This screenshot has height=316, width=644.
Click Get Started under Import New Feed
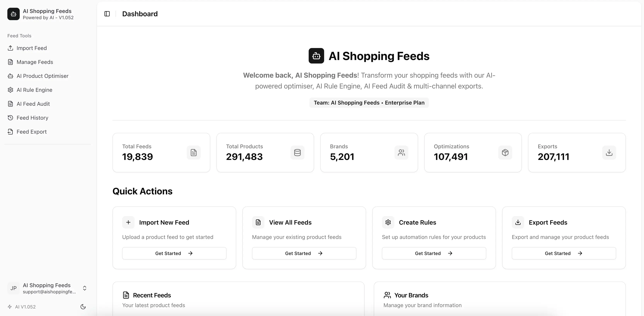174,253
